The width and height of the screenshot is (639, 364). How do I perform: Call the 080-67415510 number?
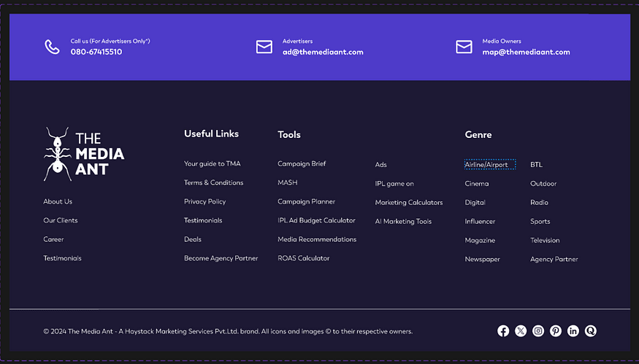pyautogui.click(x=96, y=52)
